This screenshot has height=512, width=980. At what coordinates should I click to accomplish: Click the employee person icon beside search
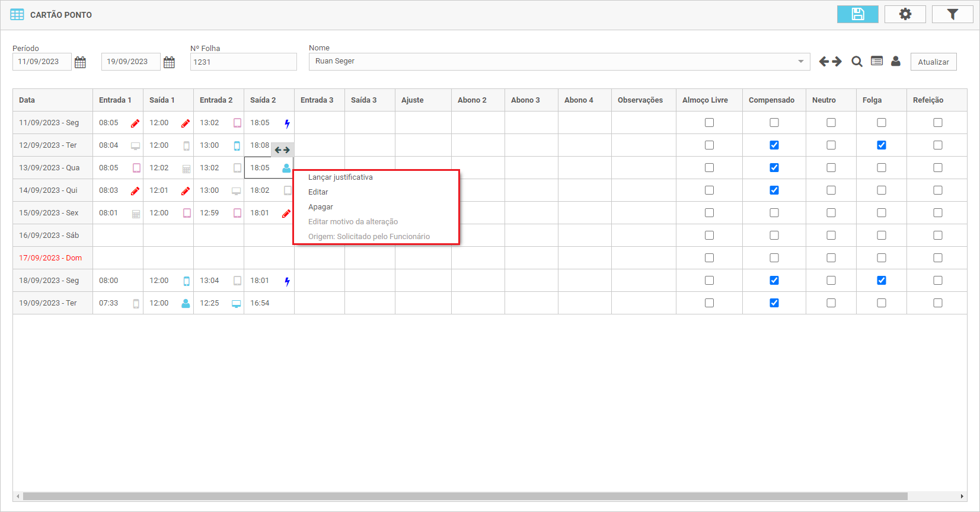point(896,61)
